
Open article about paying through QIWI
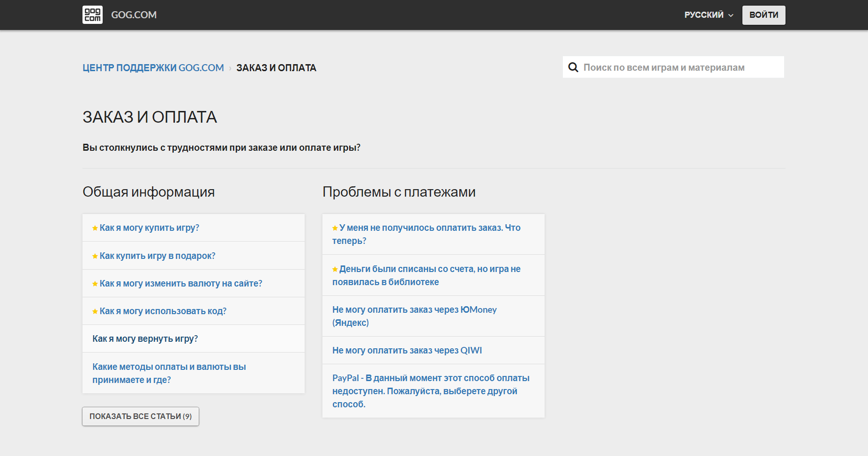click(407, 351)
